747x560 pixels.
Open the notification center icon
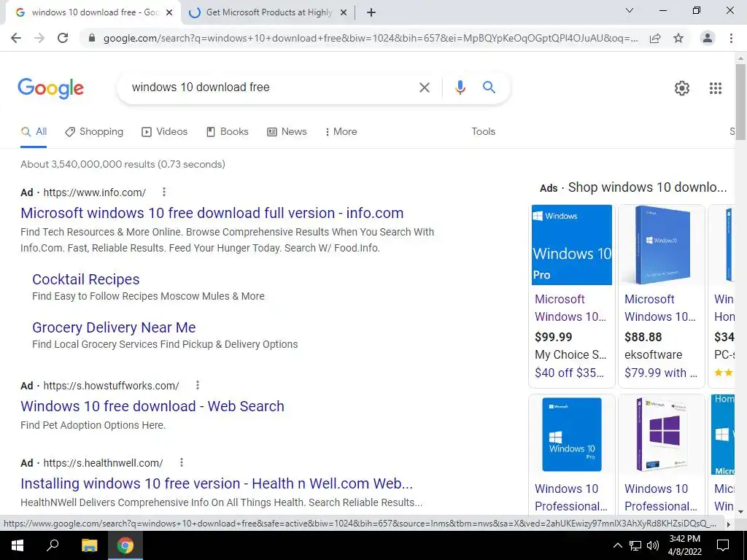(723, 545)
